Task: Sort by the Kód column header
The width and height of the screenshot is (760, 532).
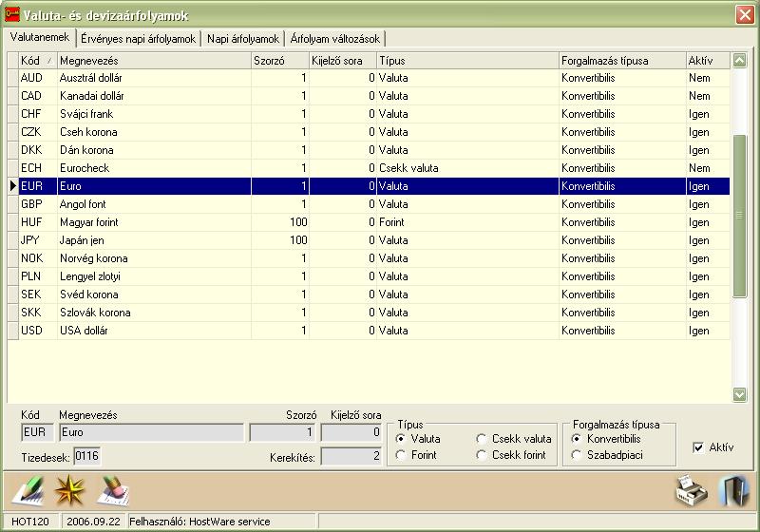Action: (38, 61)
